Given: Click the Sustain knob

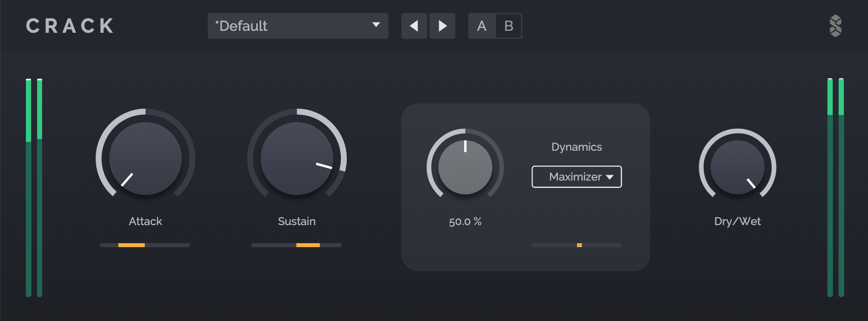Looking at the screenshot, I should 297,159.
